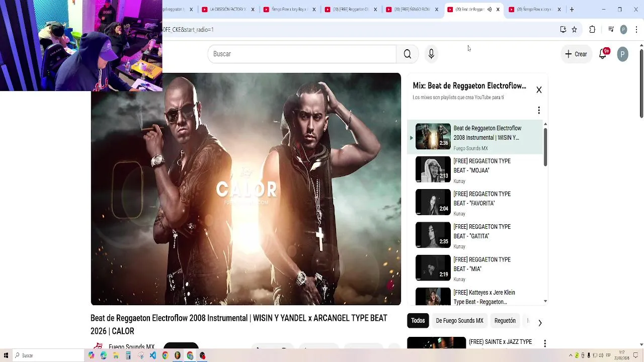Click the ESP language indicator
The height and width of the screenshot is (362, 644).
coord(607,355)
